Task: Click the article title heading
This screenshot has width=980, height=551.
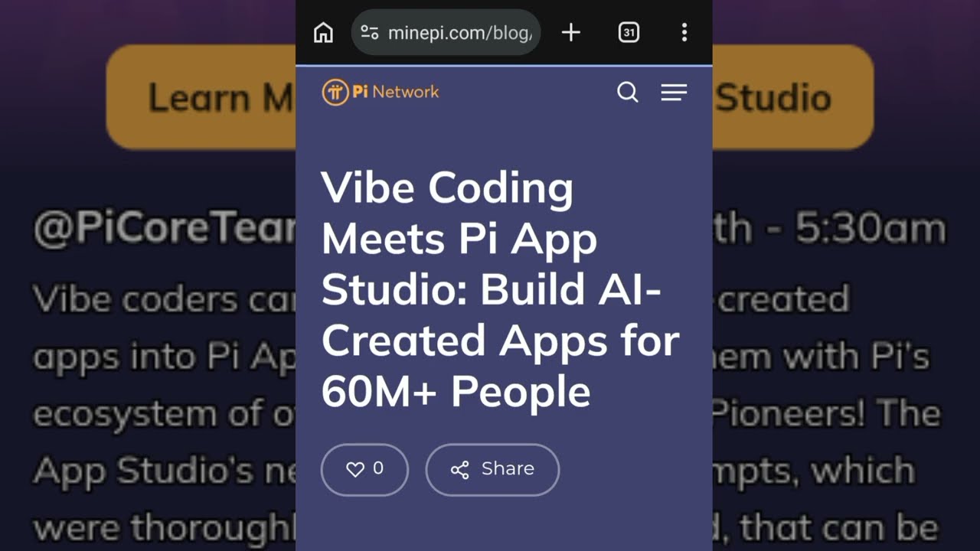Action: (x=500, y=289)
